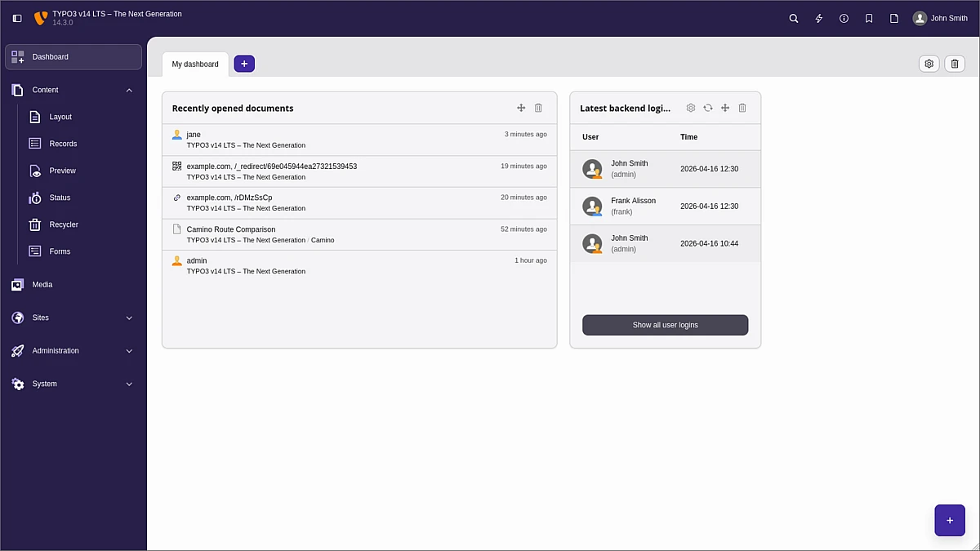Toggle the sidebar module menu
The image size is (980, 551).
click(x=17, y=18)
